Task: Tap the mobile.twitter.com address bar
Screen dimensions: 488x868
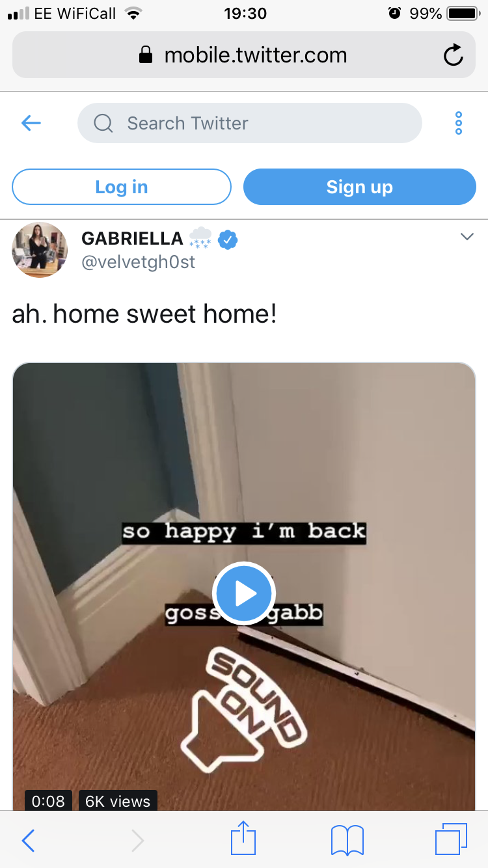Action: 244,55
